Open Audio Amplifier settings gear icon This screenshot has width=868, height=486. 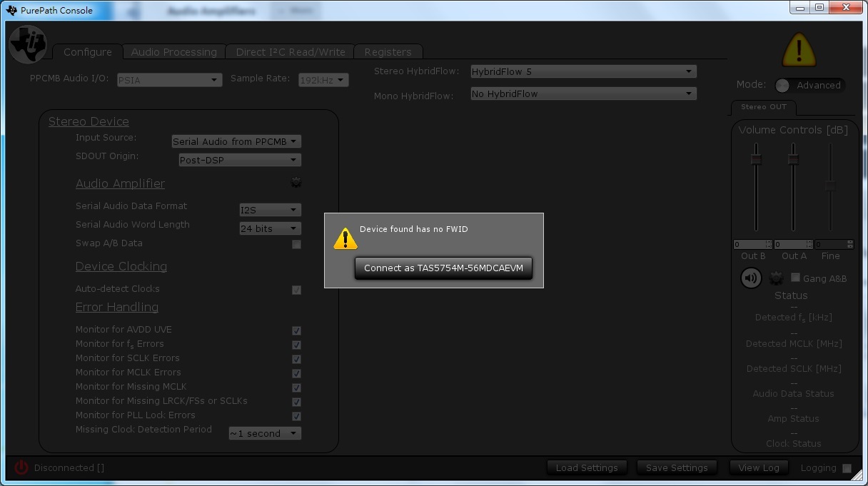(296, 183)
